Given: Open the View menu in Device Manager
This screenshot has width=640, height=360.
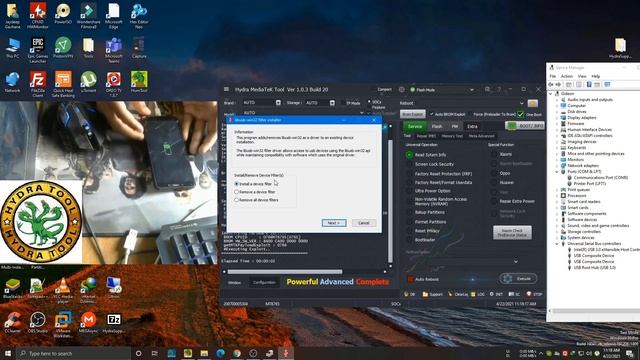Looking at the screenshot, I should 582,76.
